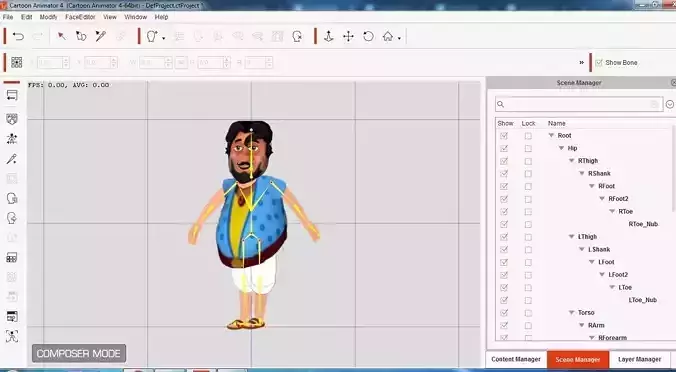This screenshot has width=676, height=372.
Task: Click the double chevron toolbar overflow
Action: [x=582, y=63]
